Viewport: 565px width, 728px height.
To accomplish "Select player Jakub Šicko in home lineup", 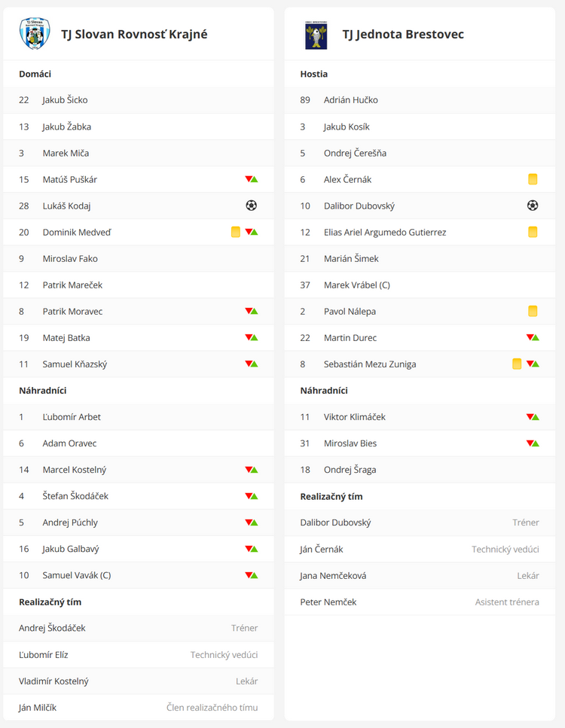I will point(66,100).
